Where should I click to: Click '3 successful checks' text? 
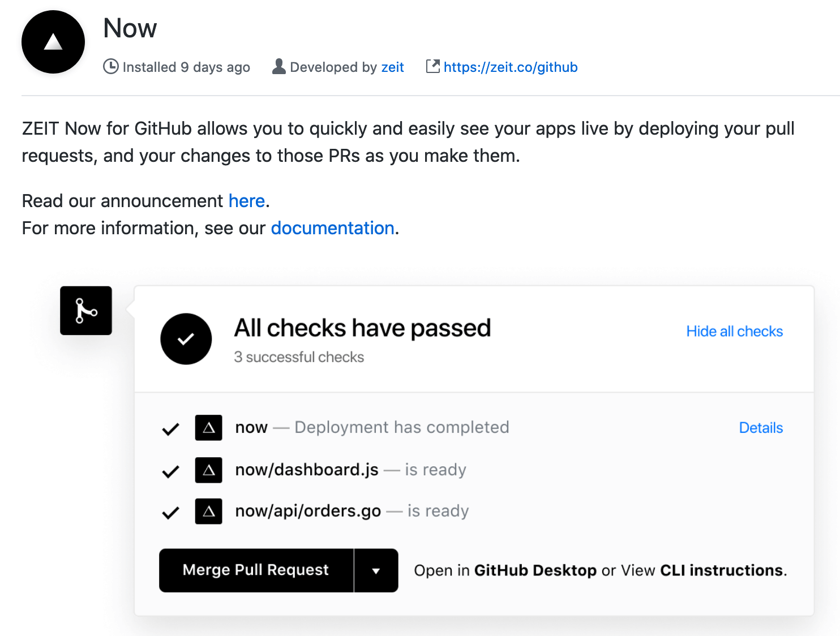(299, 357)
